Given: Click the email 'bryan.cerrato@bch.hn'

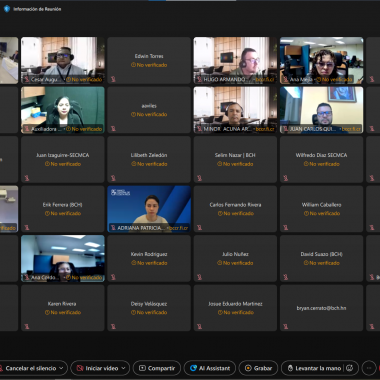Looking at the screenshot, I should (x=321, y=308).
